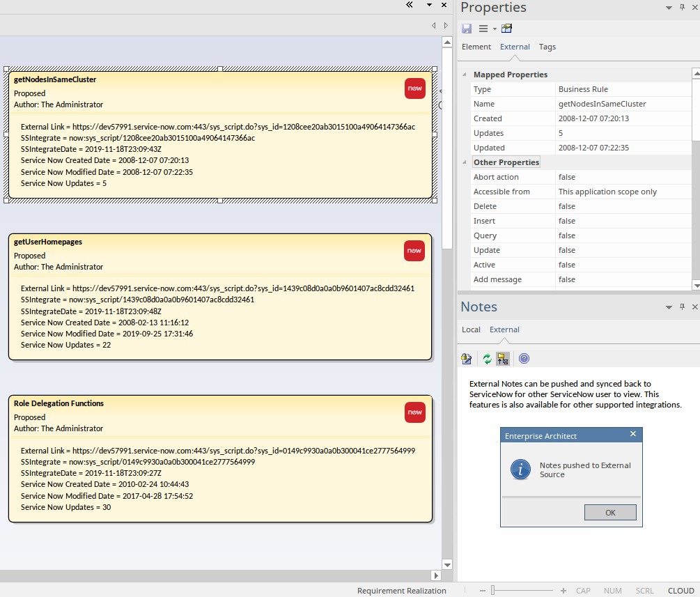Switch to the Element tab in Properties
Screen dimensions: 700x597
476,47
